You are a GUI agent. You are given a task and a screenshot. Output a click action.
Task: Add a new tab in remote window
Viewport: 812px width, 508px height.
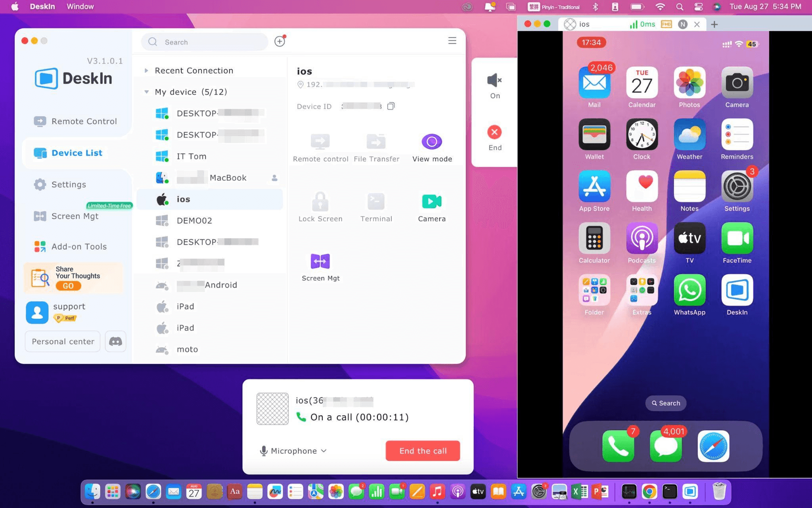[x=714, y=24]
